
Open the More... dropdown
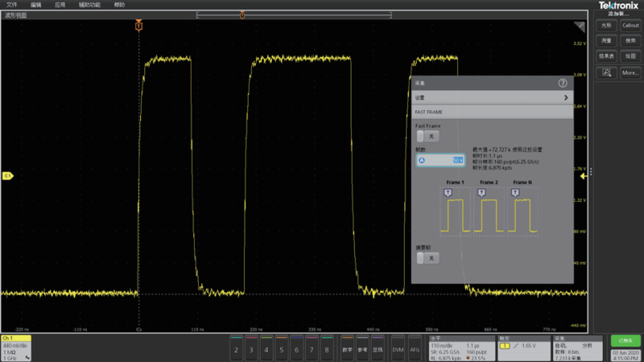coord(630,72)
